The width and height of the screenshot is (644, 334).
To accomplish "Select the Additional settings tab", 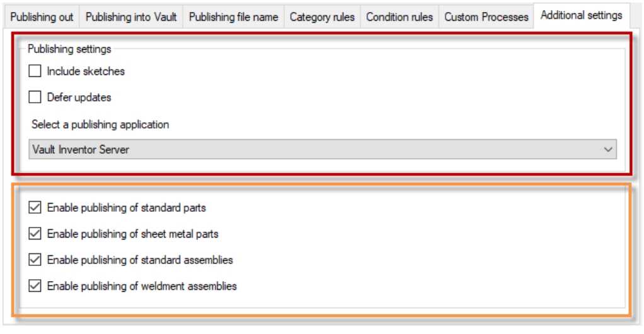I will pyautogui.click(x=581, y=14).
